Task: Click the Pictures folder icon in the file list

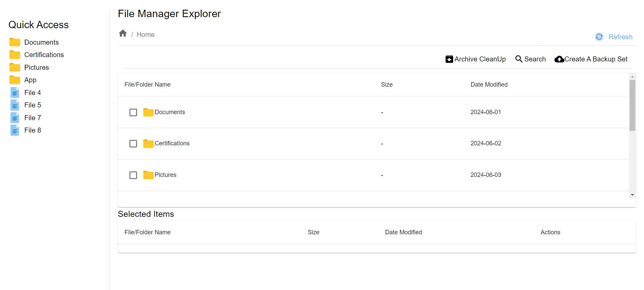Action: [x=148, y=175]
